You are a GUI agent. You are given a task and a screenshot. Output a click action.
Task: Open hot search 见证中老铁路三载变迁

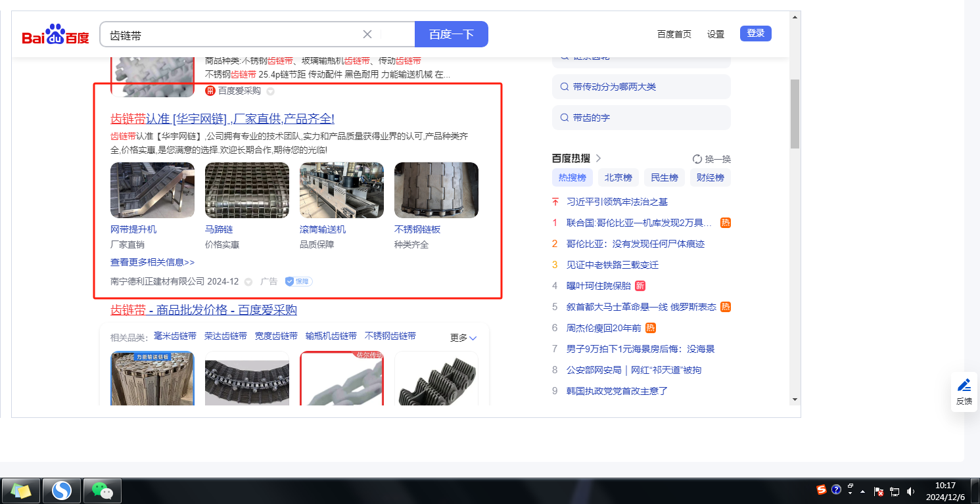coord(613,265)
